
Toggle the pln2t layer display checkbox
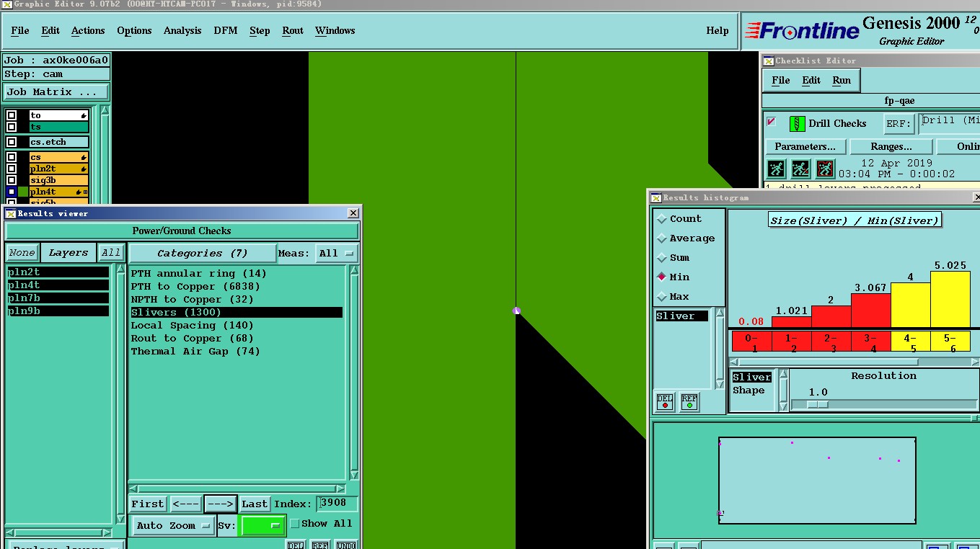tap(12, 169)
